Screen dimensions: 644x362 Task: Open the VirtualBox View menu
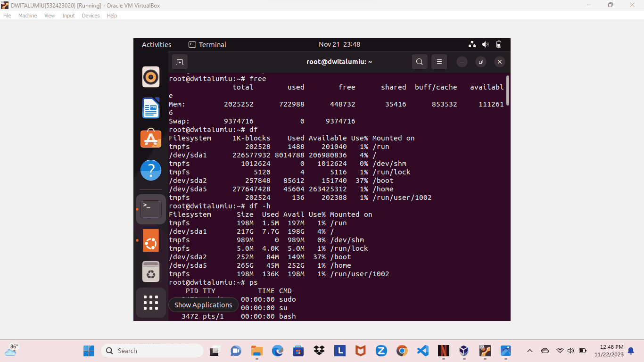[50, 16]
